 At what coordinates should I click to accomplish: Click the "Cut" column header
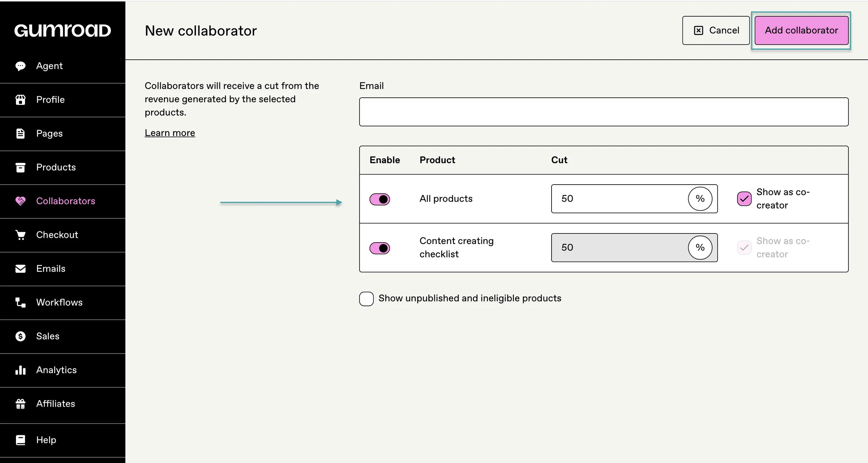pyautogui.click(x=559, y=160)
